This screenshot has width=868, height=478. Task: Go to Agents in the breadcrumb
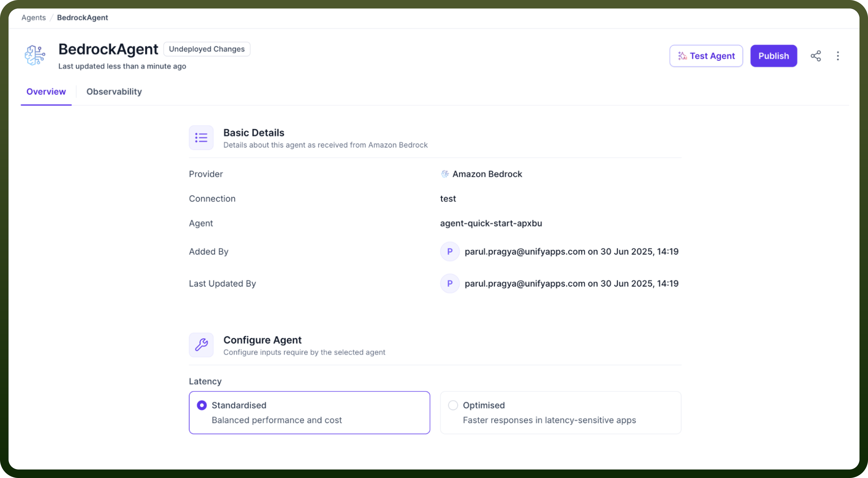(34, 17)
